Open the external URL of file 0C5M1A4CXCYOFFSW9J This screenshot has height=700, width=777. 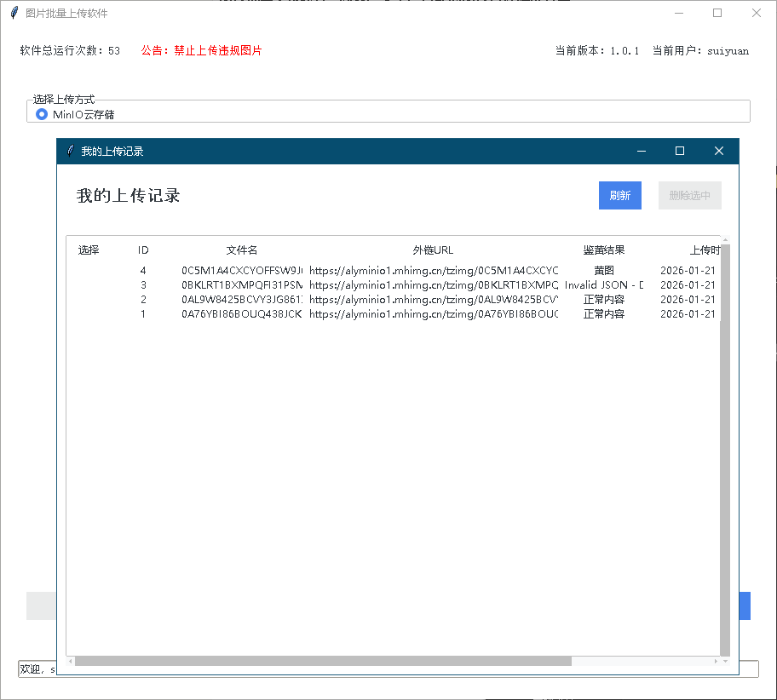[x=434, y=270]
